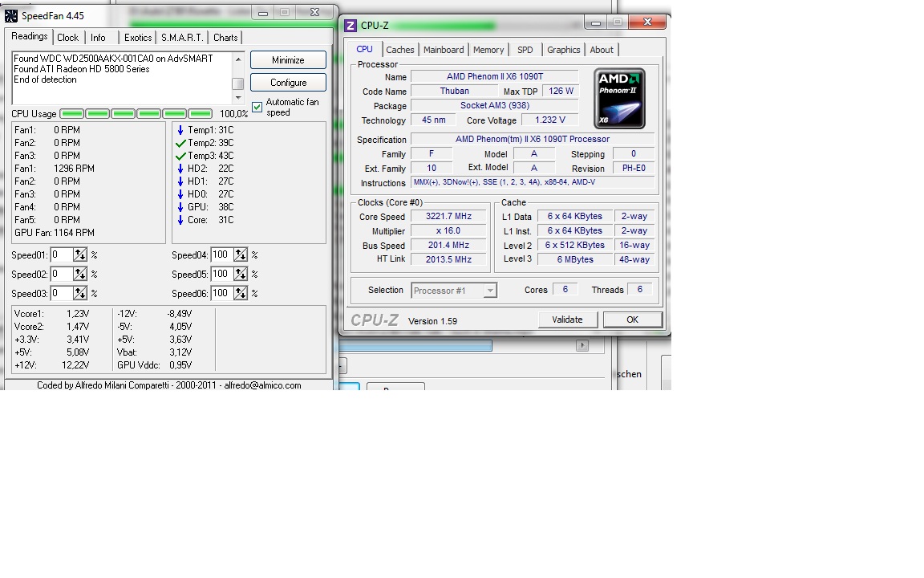
Task: Click the Speed04 percentage input field
Action: pyautogui.click(x=221, y=254)
